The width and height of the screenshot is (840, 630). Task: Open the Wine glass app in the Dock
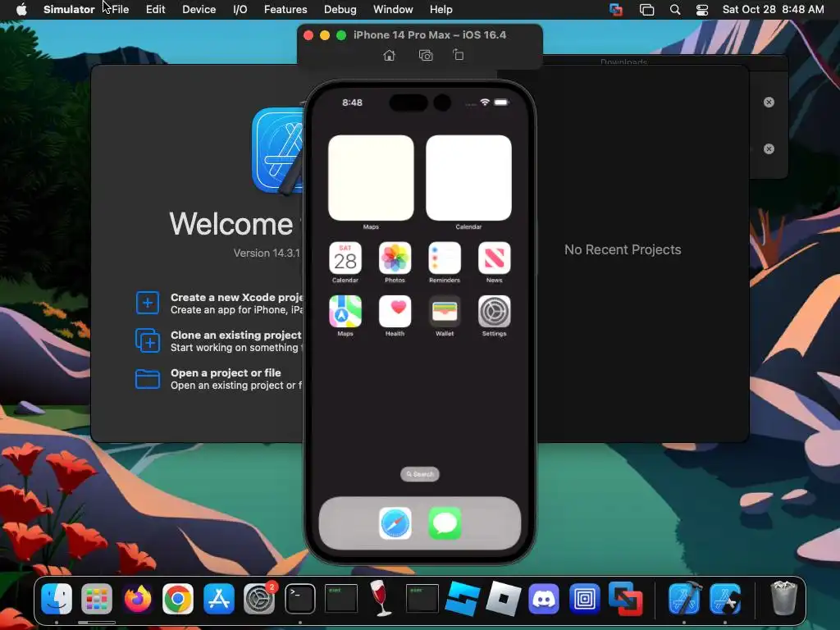click(381, 598)
